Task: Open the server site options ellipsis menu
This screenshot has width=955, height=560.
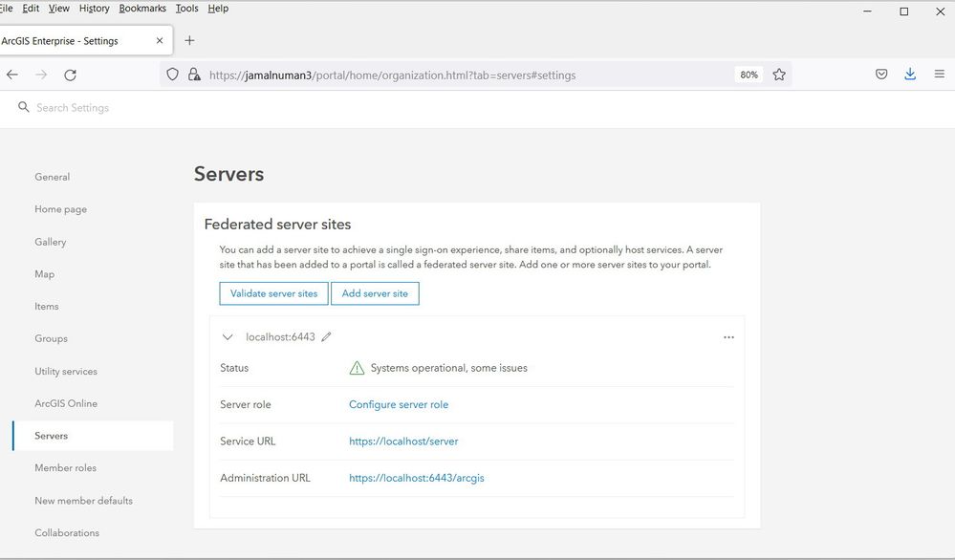Action: tap(728, 337)
